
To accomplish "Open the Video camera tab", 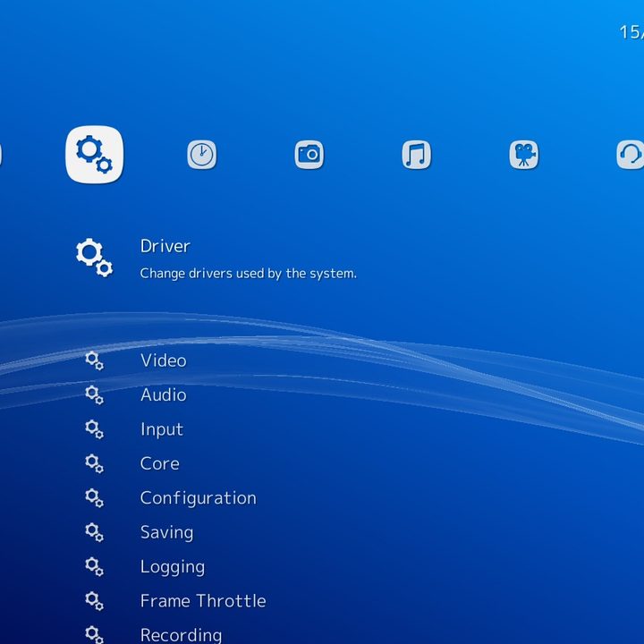I will 524,155.
